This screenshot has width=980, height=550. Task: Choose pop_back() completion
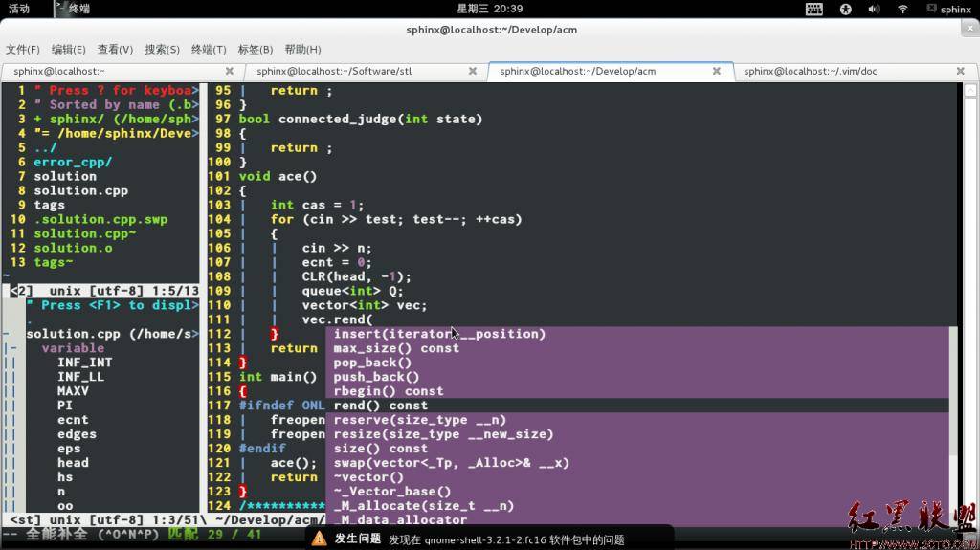tap(637, 363)
